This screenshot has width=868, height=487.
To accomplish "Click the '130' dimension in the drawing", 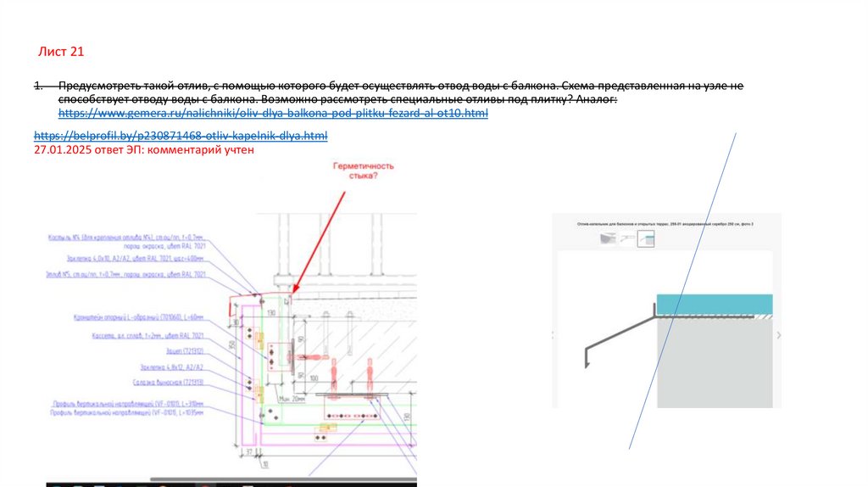I will coord(271,313).
